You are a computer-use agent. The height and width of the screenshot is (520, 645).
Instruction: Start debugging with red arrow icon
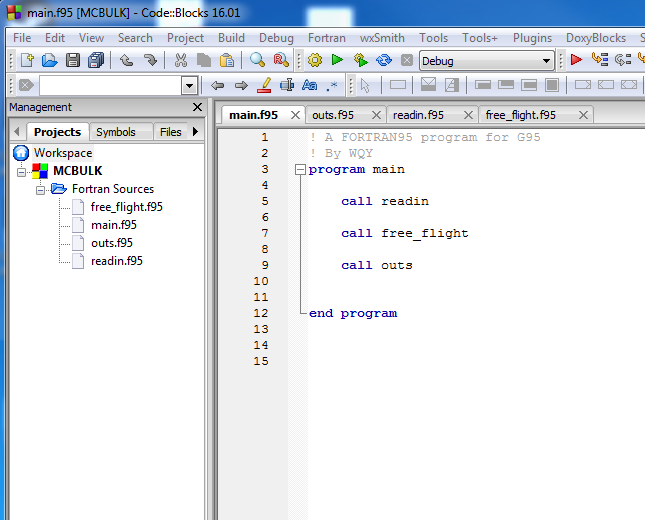pyautogui.click(x=576, y=60)
